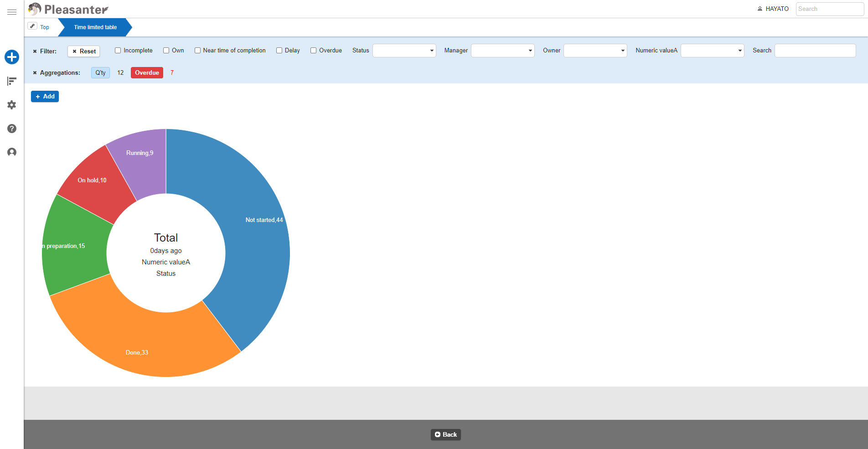Click the Total label in chart center
Image resolution: width=868 pixels, height=449 pixels.
coord(166,237)
